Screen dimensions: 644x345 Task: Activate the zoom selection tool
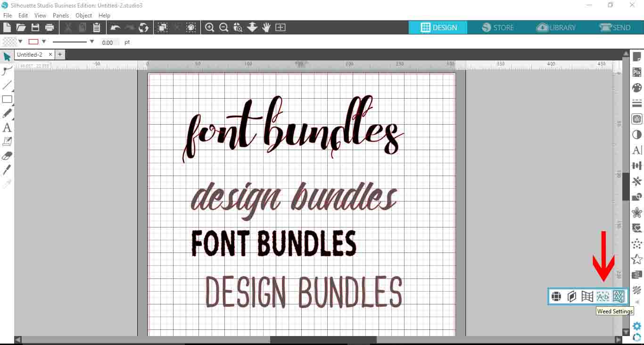(x=238, y=27)
